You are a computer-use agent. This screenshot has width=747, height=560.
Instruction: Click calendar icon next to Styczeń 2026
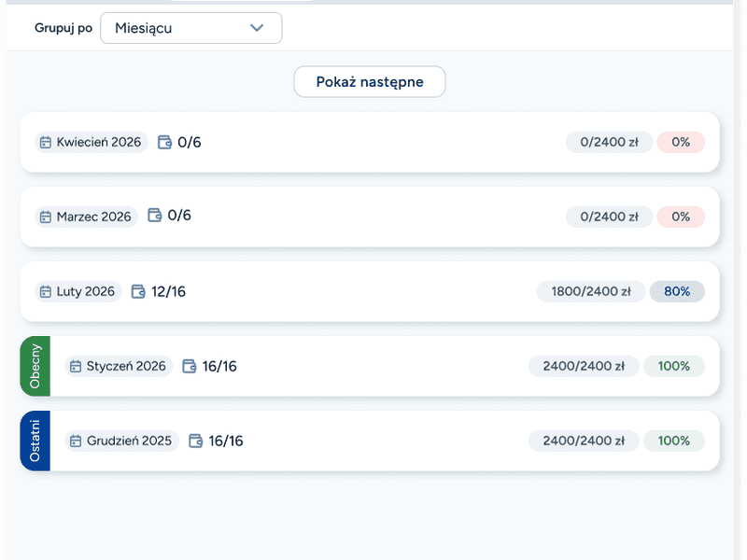76,366
